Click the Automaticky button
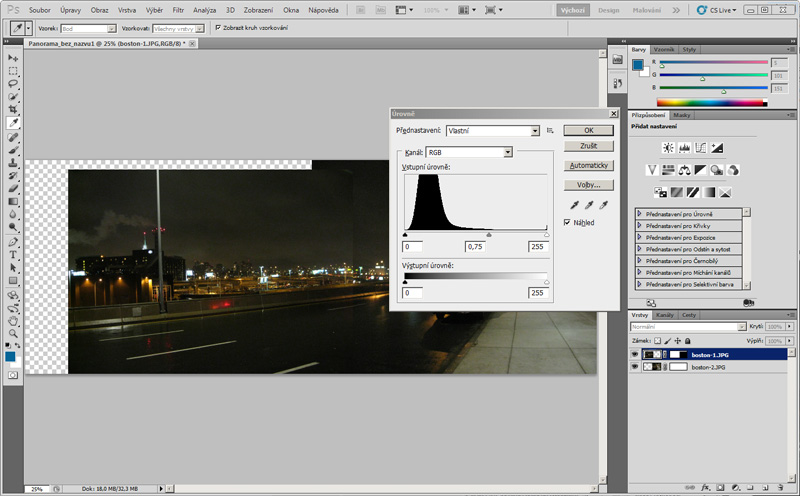The image size is (800, 496). click(588, 165)
